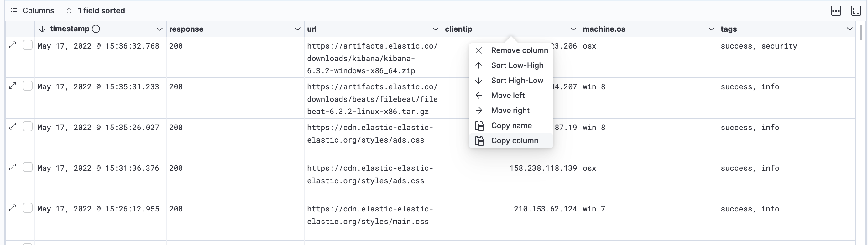Click the clipboard icon next to Copy column
The height and width of the screenshot is (245, 868).
click(x=479, y=141)
